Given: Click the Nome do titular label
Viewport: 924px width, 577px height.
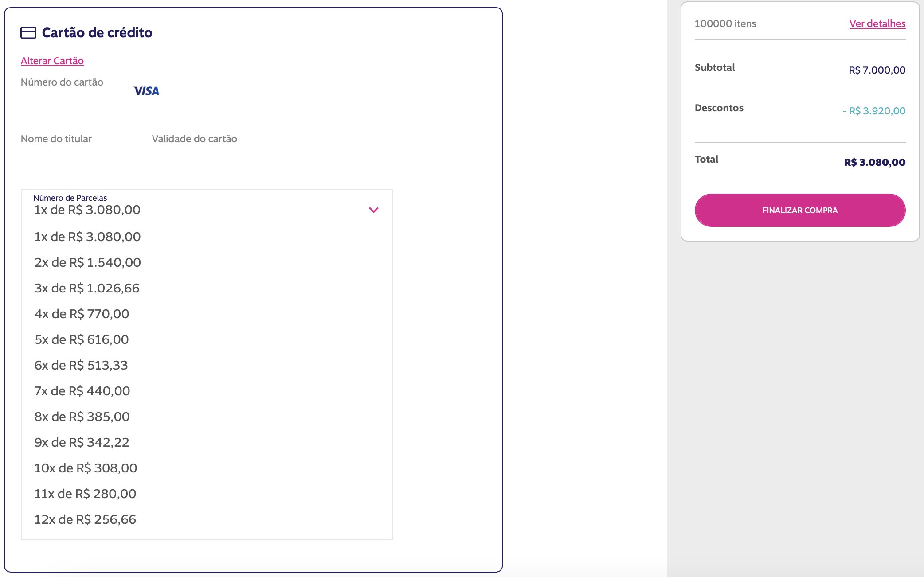Looking at the screenshot, I should click(56, 139).
